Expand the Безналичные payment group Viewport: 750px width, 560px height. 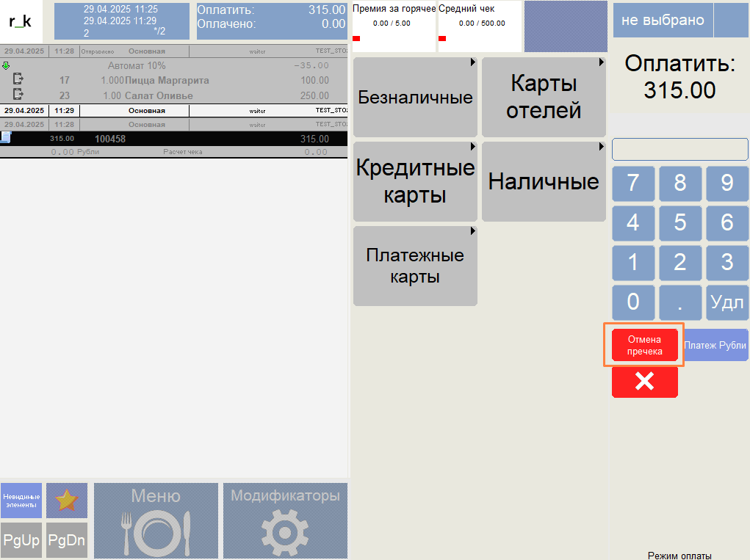point(415,98)
